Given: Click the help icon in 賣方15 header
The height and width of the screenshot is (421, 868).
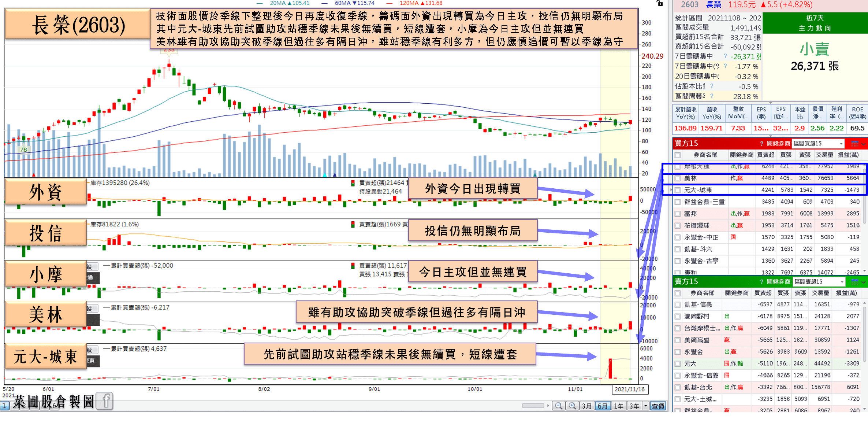Looking at the screenshot, I should [761, 282].
